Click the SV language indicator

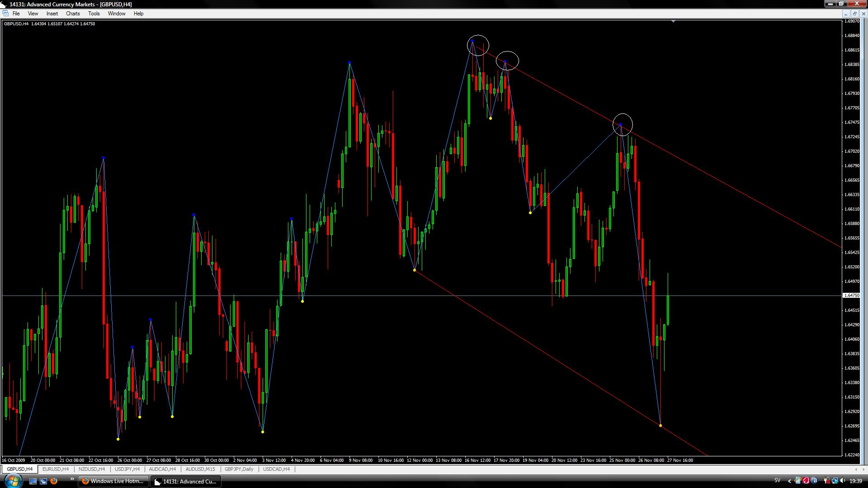pyautogui.click(x=777, y=480)
